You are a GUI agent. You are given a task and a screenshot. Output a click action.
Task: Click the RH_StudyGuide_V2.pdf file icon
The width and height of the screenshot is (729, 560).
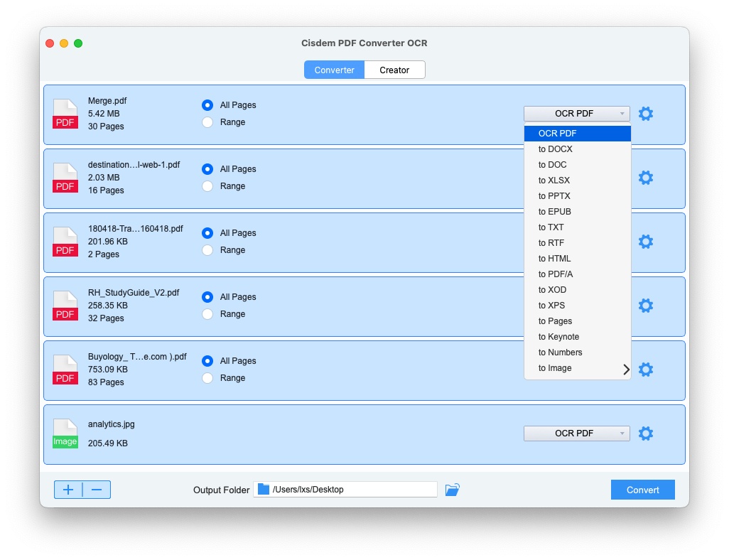pyautogui.click(x=65, y=306)
